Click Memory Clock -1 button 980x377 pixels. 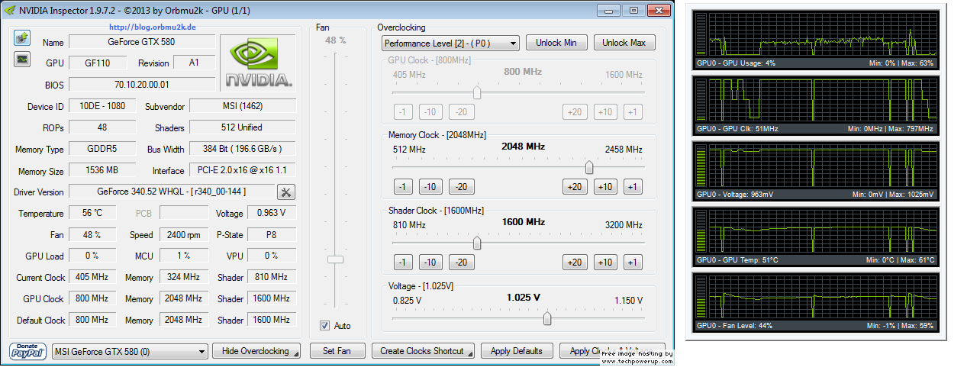pos(404,187)
